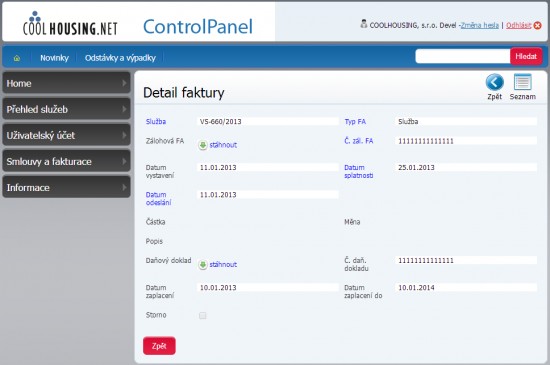Click the Popis label

pyautogui.click(x=154, y=241)
